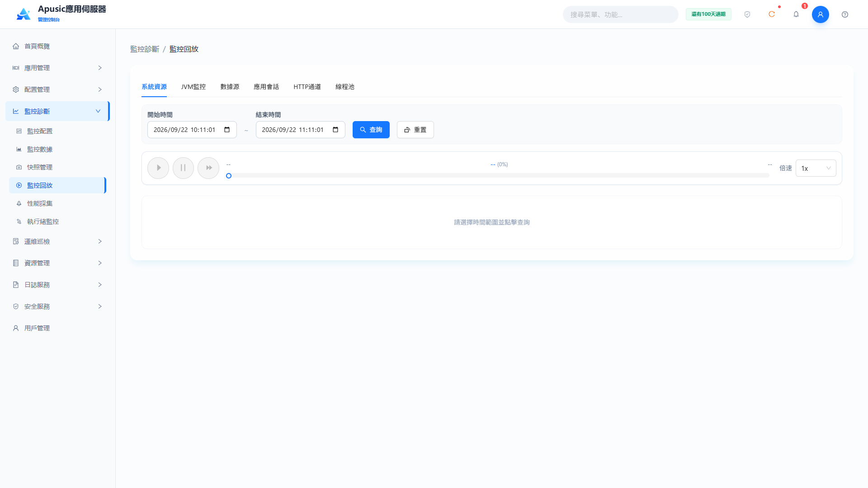
Task: Expand the 配置管理 menu
Action: point(57,89)
